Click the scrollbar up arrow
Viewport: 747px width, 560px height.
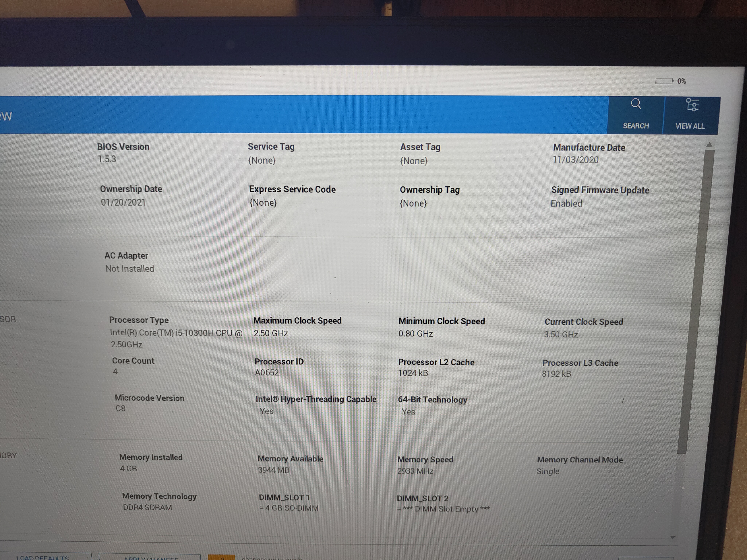[709, 145]
